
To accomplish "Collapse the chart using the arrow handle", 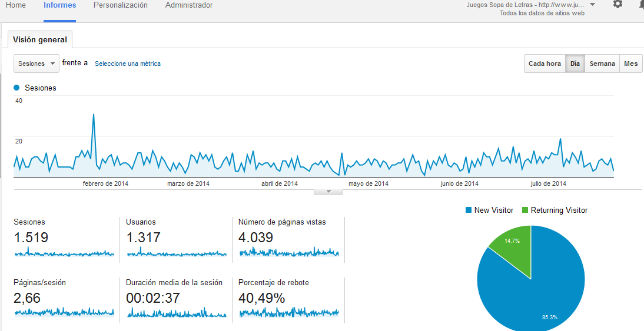I will [328, 192].
